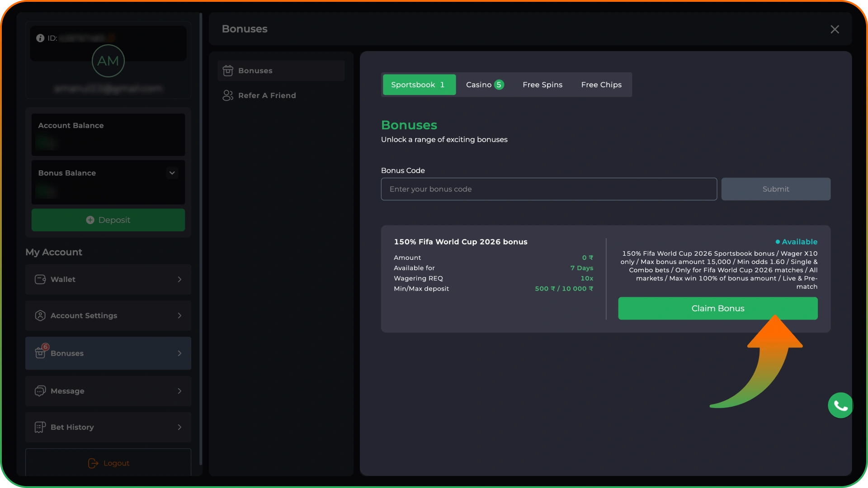Open the Wallet section
Screen dimensions: 868x488
(x=108, y=280)
